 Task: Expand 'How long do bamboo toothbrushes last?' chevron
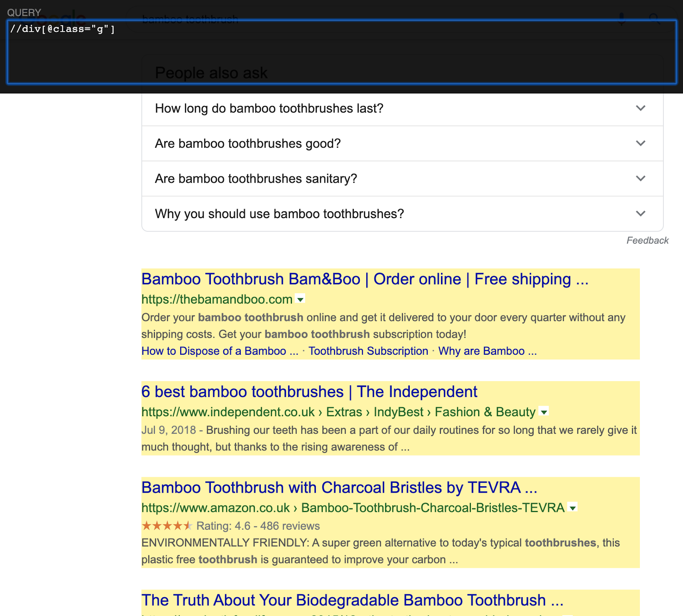click(x=640, y=108)
